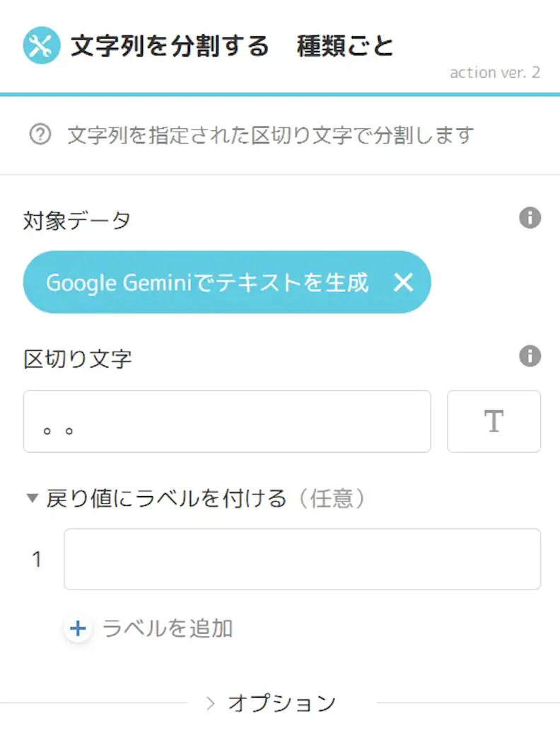Screen dimensions: 560x743
Task: Click the wrench tools icon in header
Action: (42, 45)
